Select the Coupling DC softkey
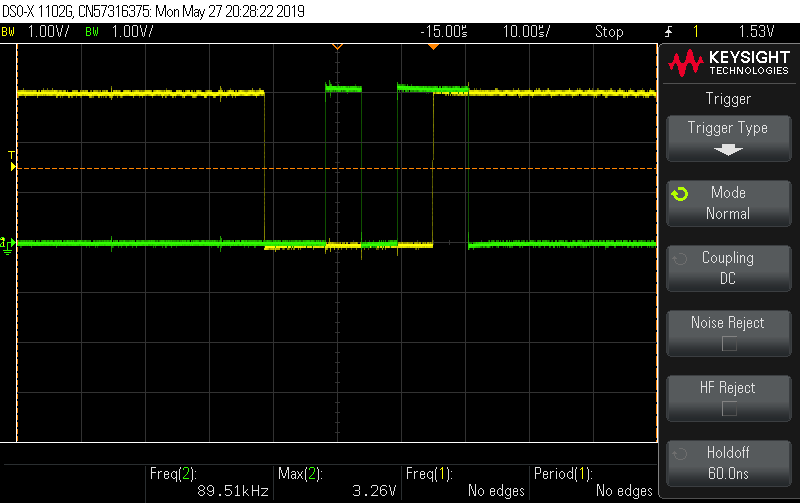Screen dimensions: 800x503 pos(728,268)
